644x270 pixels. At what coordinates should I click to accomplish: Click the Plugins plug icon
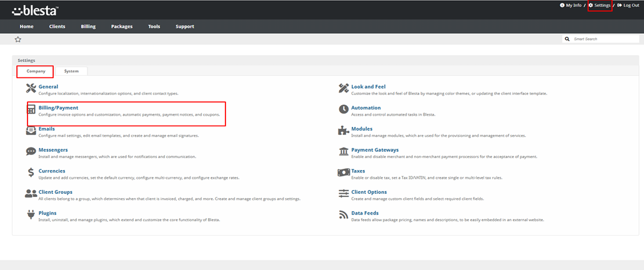click(x=31, y=215)
